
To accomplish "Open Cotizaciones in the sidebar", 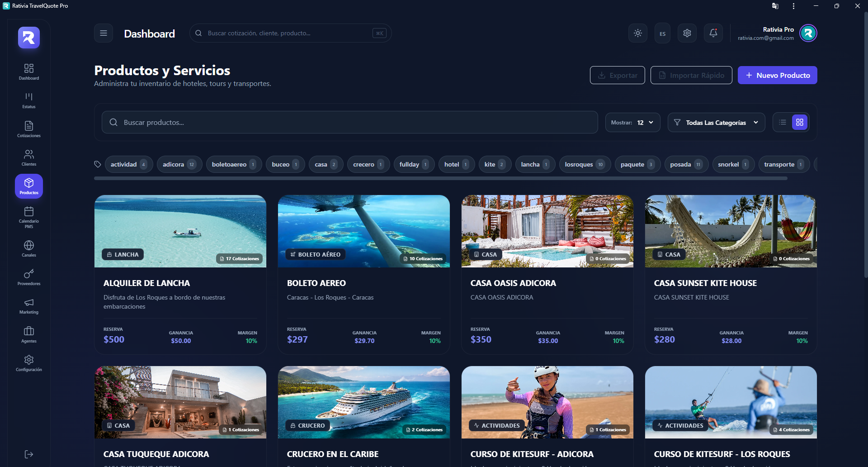I will 29,129.
